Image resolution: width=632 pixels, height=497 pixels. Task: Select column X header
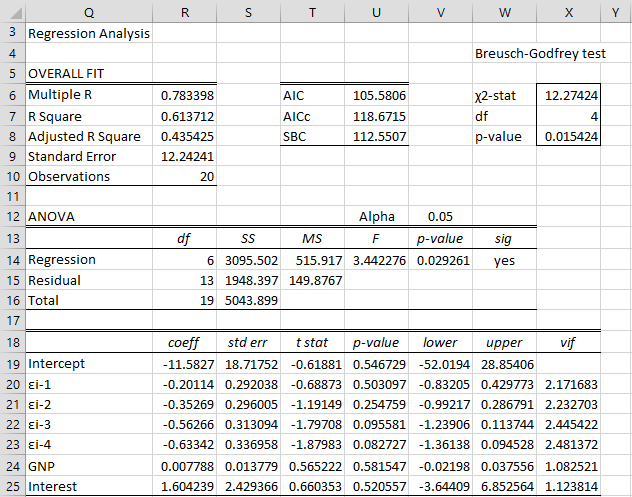point(569,12)
